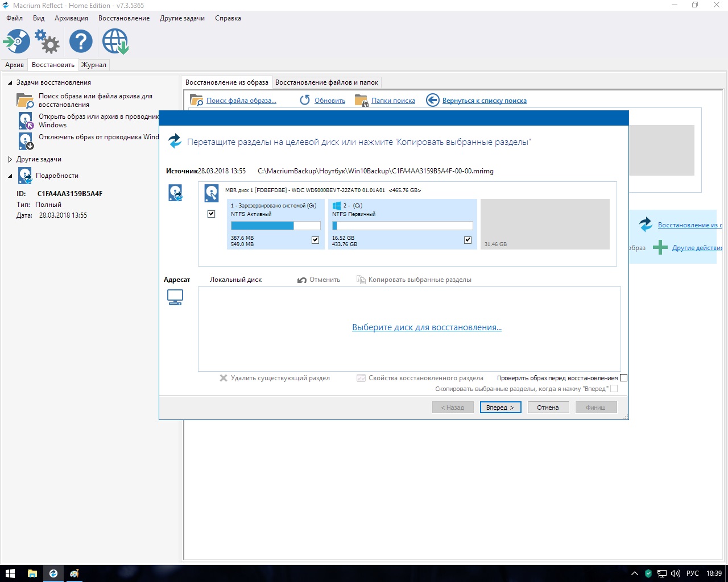Screen dimensions: 728x582
Task: Click Выберите диск для восстановления link
Action: [x=427, y=327]
